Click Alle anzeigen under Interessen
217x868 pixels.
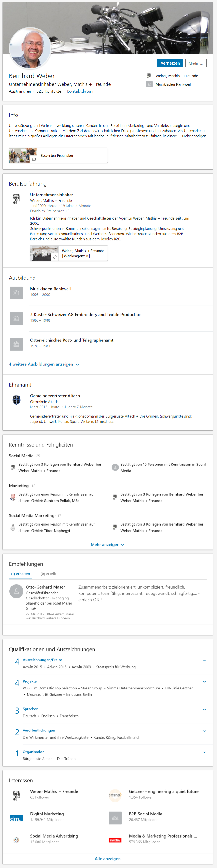108,859
